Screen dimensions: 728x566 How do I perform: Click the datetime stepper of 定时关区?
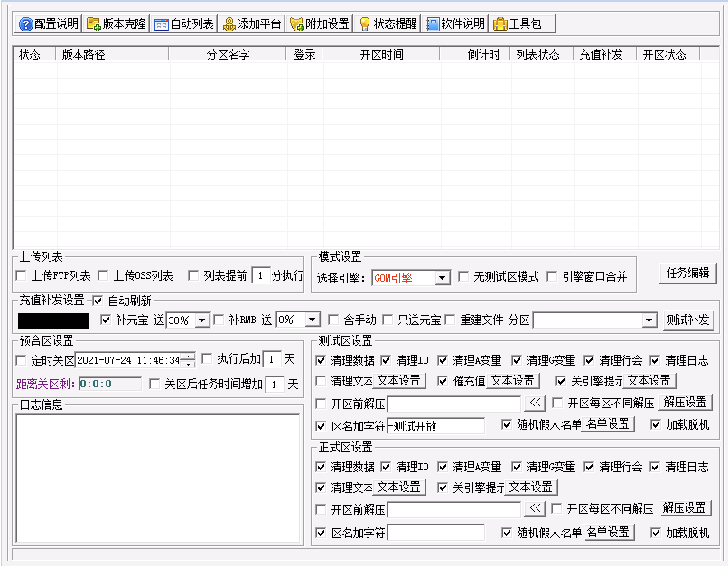coord(188,360)
